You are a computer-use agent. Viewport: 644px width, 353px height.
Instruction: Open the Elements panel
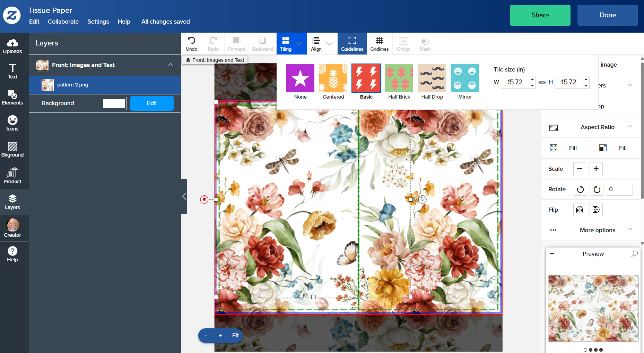click(12, 97)
